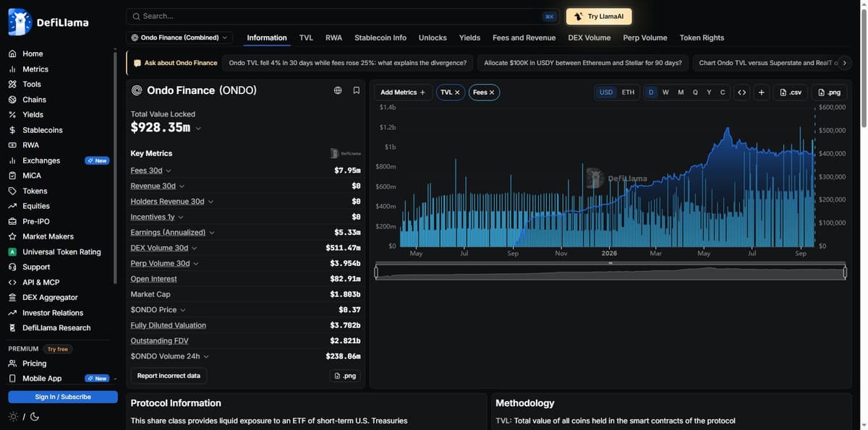Viewport: 868px width, 430px height.
Task: Expand the Fees 30d metric row
Action: 169,171
